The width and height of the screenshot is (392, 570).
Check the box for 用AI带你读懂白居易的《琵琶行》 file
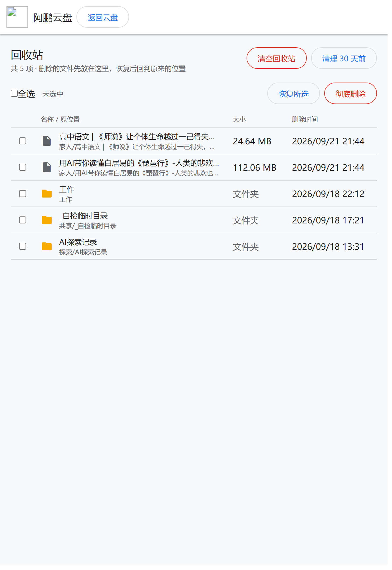pos(23,167)
